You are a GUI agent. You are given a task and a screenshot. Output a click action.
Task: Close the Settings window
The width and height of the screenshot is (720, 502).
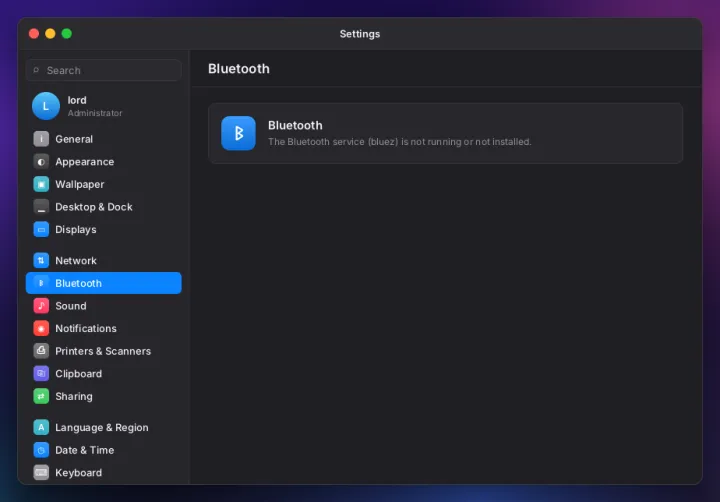pyautogui.click(x=34, y=34)
